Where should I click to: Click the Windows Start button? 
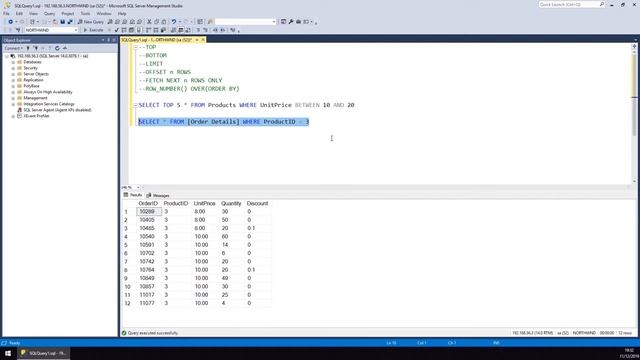[8, 353]
